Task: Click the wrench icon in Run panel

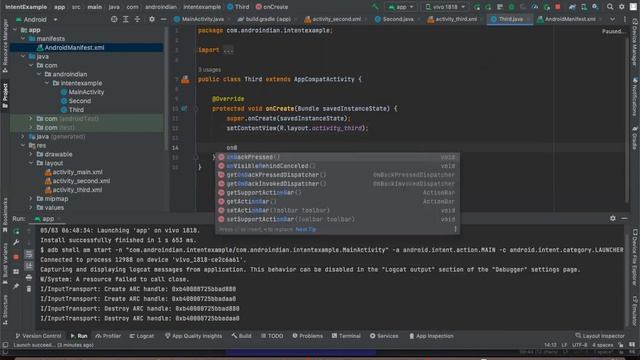Action: (x=16, y=243)
